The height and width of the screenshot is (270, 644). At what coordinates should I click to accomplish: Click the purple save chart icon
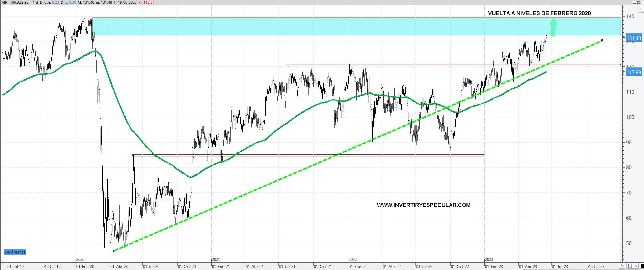click(x=630, y=266)
